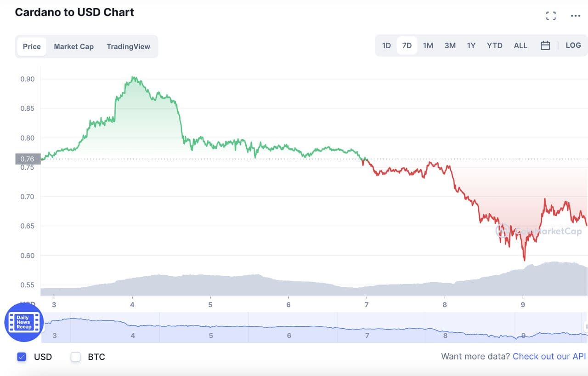Enable the BTC currency checkbox
The image size is (588, 376).
point(76,357)
